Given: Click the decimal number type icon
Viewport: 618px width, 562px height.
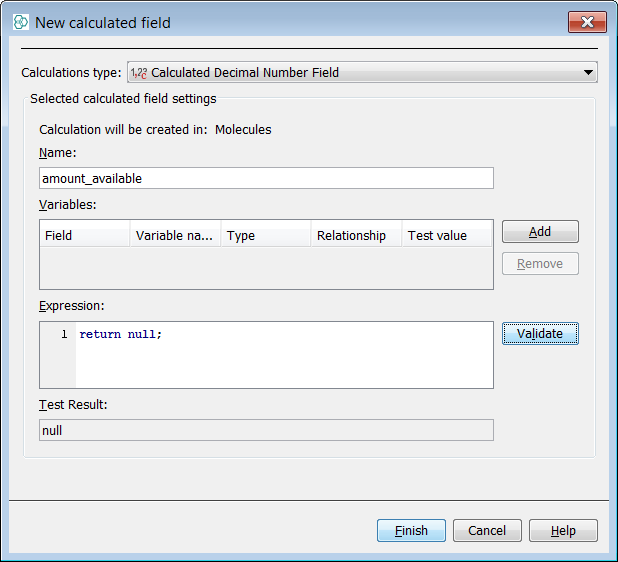Looking at the screenshot, I should click(139, 73).
